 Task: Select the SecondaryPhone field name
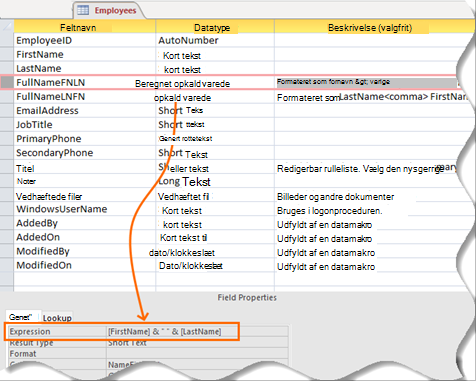click(x=55, y=153)
